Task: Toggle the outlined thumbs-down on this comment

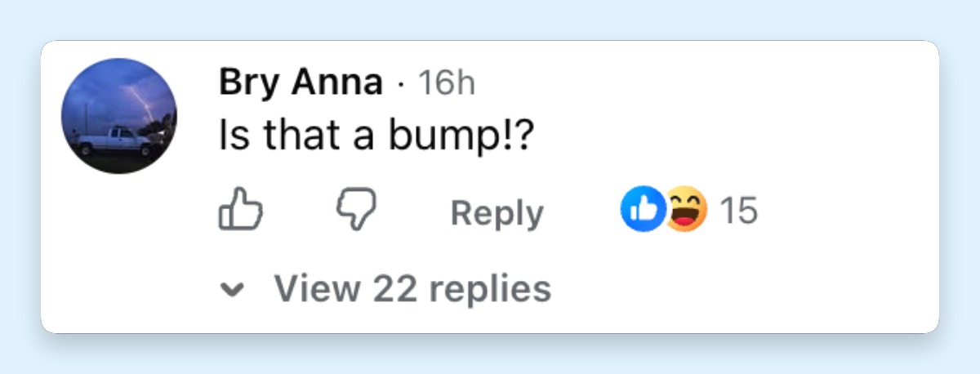Action: click(357, 210)
